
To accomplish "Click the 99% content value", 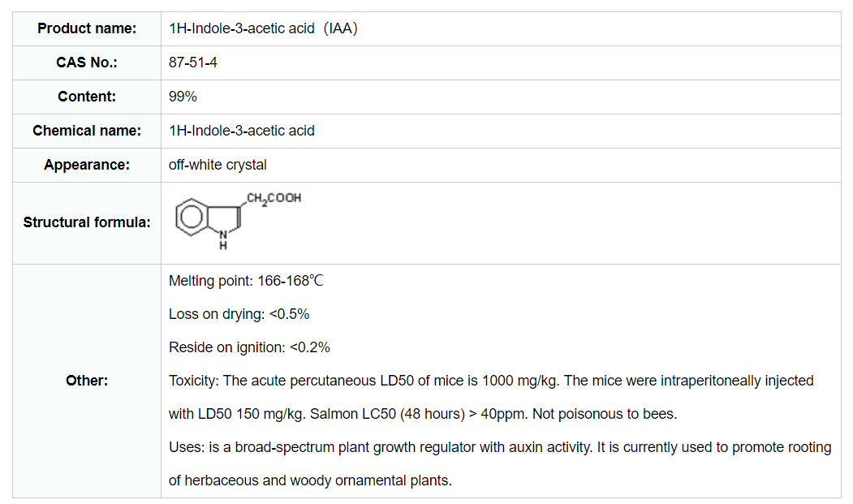I will tap(183, 97).
